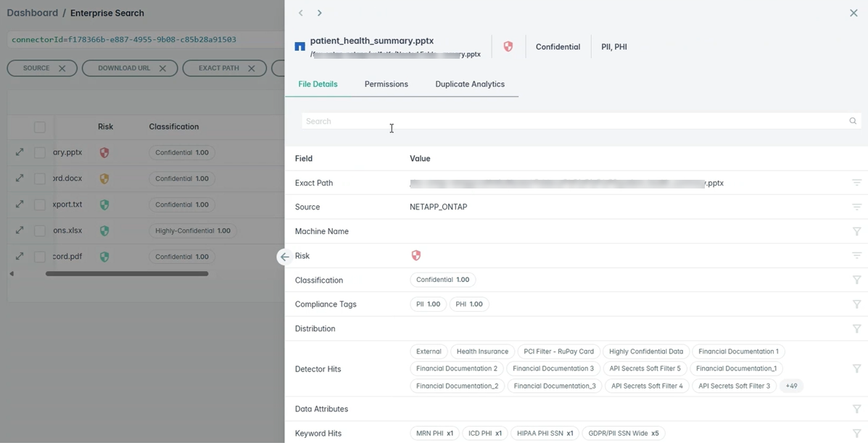868x448 pixels.
Task: Click the Highly Confidential Data tag
Action: 646,351
